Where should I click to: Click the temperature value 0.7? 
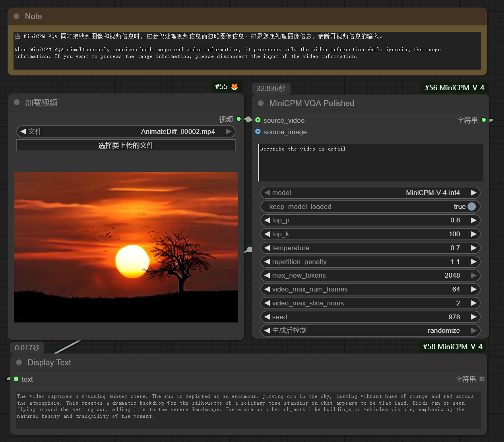455,248
